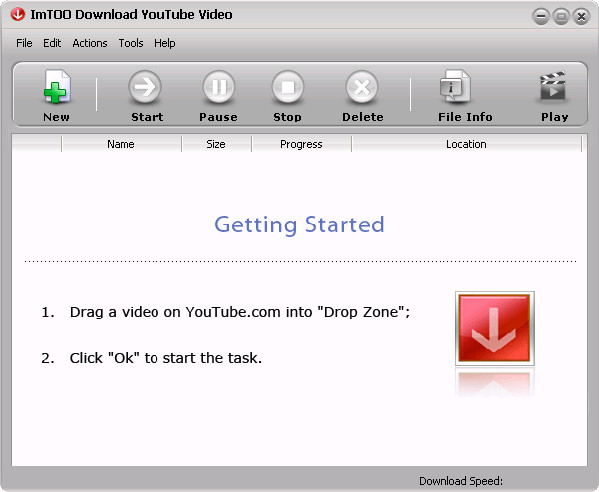Click the Progress column header
This screenshot has height=492, width=599.
click(301, 144)
